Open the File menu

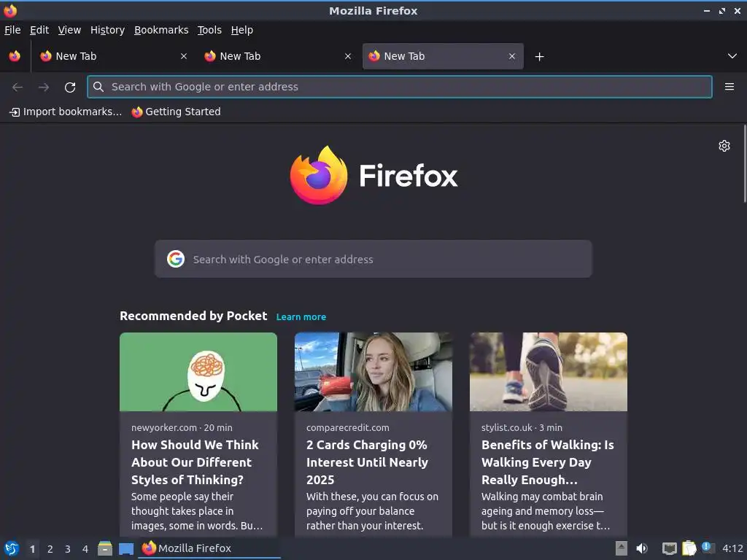point(12,30)
